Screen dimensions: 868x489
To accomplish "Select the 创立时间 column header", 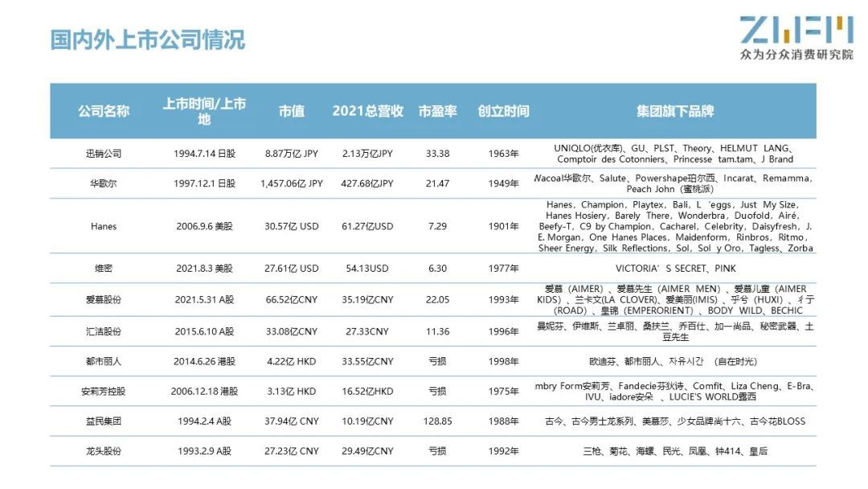I will 504,111.
